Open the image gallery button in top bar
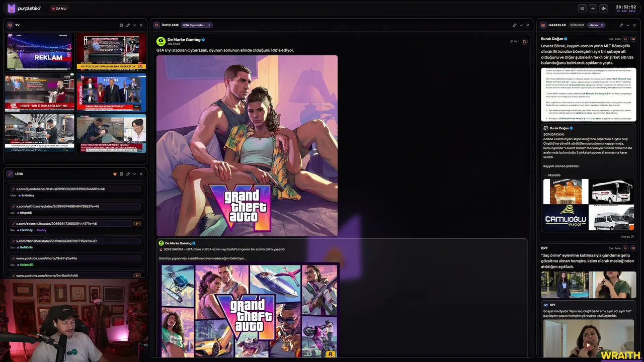This screenshot has height=362, width=644. pos(582,9)
